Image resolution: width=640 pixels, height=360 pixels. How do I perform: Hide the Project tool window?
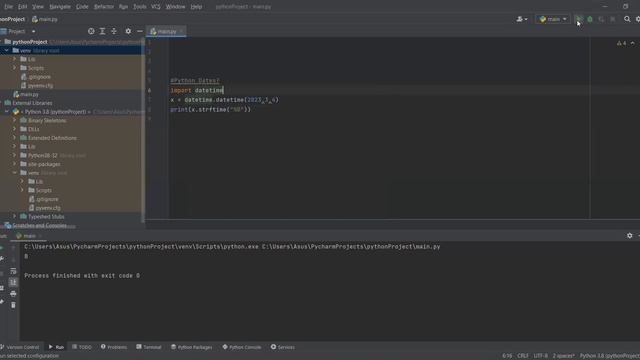140,31
